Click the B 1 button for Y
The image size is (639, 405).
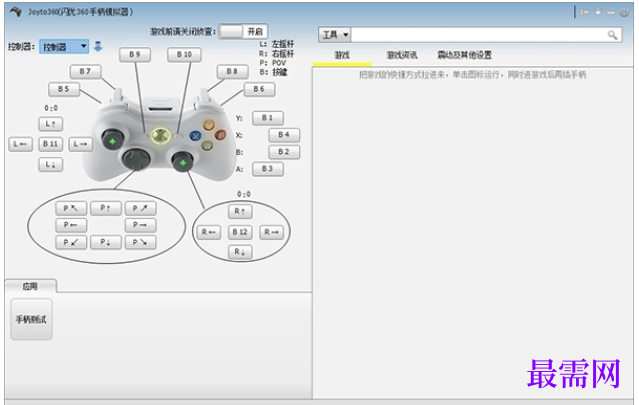pyautogui.click(x=267, y=118)
